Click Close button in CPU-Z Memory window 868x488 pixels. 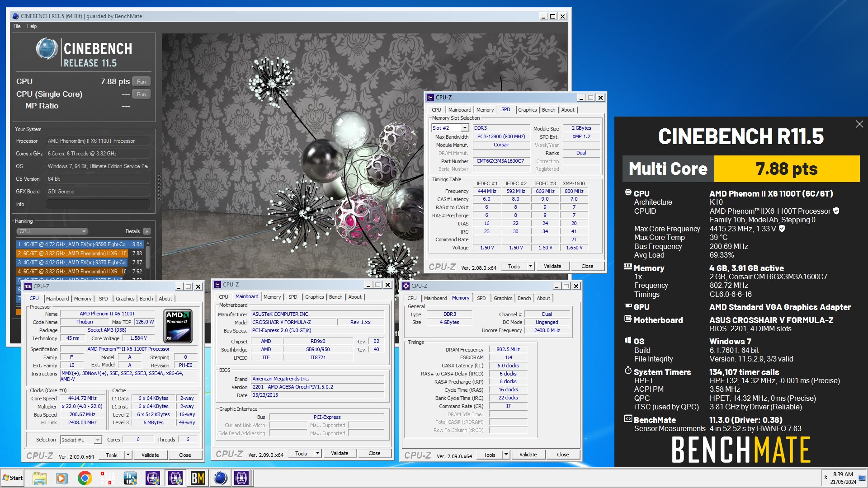click(563, 455)
